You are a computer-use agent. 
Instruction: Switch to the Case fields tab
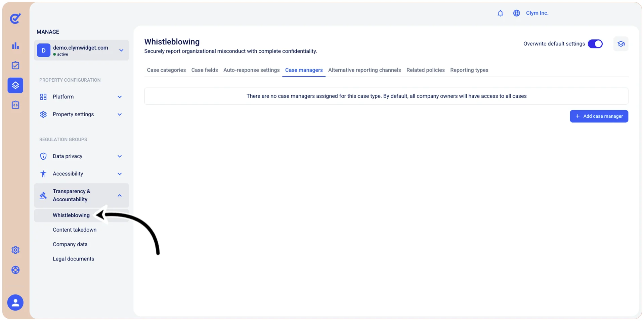pos(205,70)
